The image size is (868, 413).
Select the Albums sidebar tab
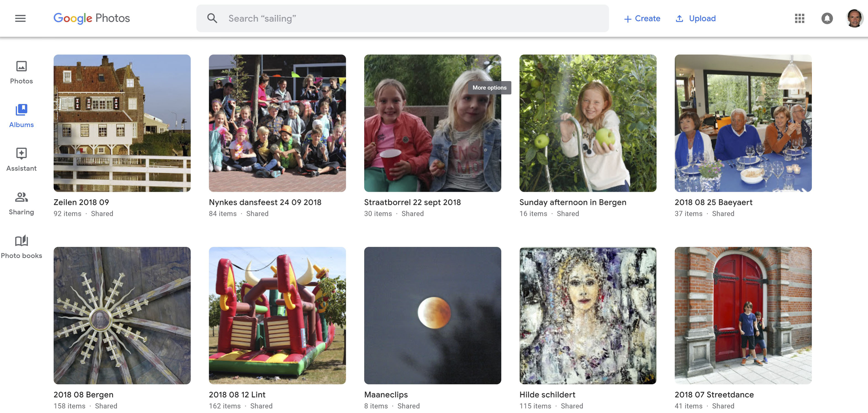(21, 116)
